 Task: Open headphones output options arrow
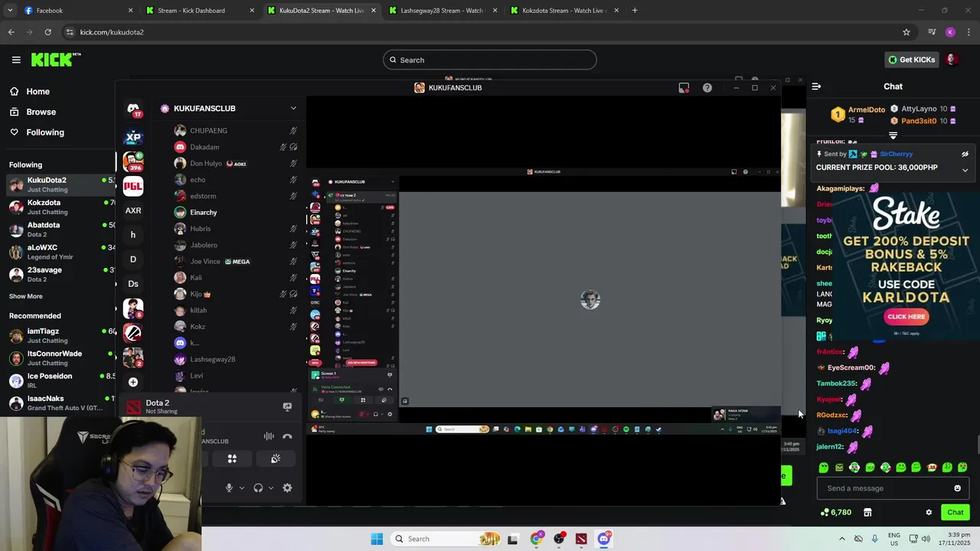[x=271, y=488]
